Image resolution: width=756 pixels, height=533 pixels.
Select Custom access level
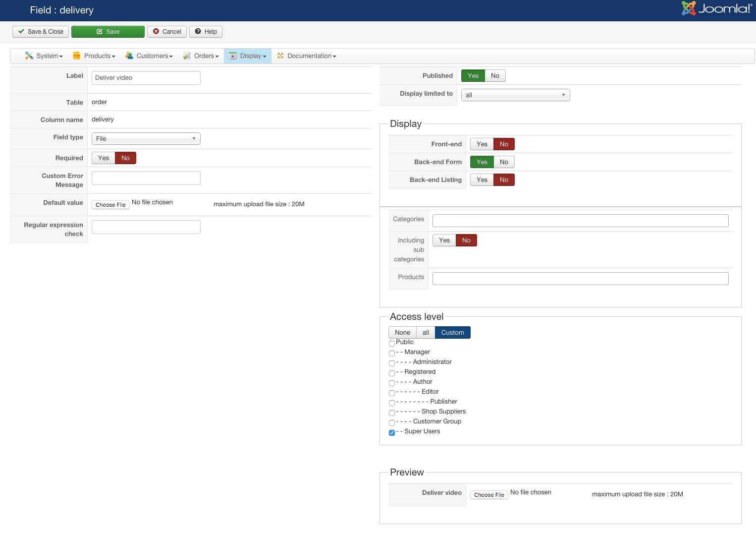[x=453, y=333]
